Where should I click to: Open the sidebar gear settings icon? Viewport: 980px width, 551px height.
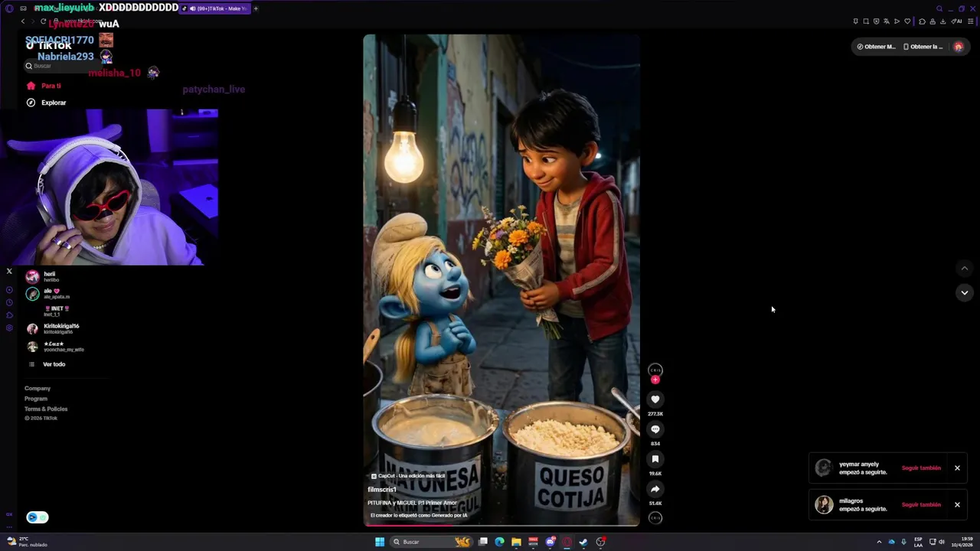[9, 328]
